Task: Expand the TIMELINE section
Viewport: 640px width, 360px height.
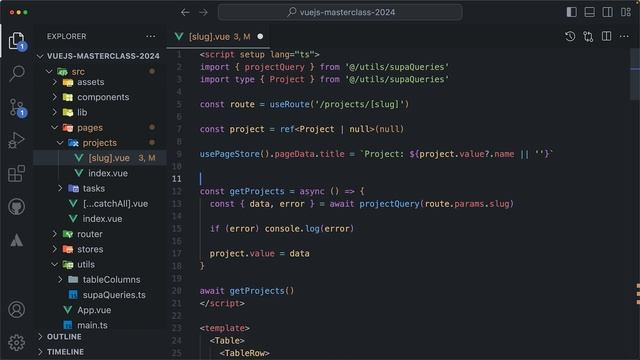Action: tap(40, 352)
